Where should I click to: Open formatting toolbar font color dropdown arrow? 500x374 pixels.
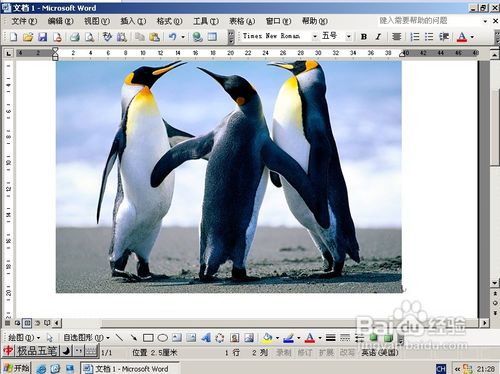(472, 37)
